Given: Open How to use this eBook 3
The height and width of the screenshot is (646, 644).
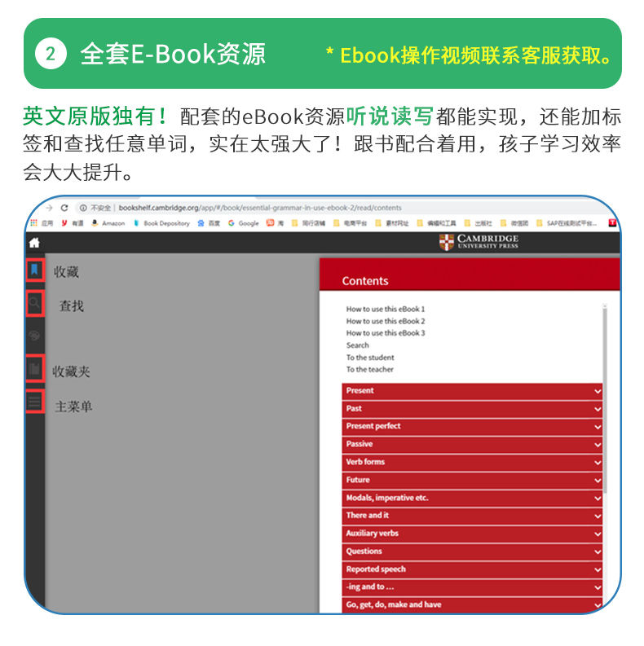Looking at the screenshot, I should (385, 333).
